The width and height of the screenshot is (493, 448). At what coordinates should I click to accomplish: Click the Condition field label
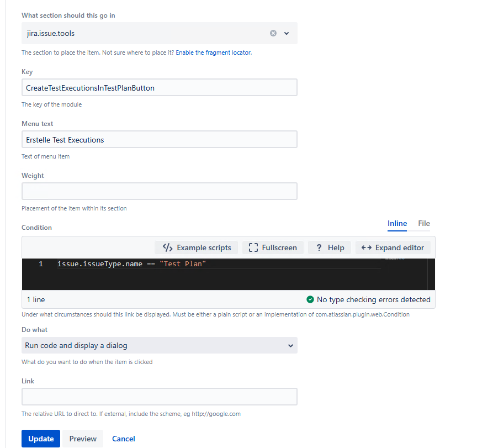pos(36,228)
